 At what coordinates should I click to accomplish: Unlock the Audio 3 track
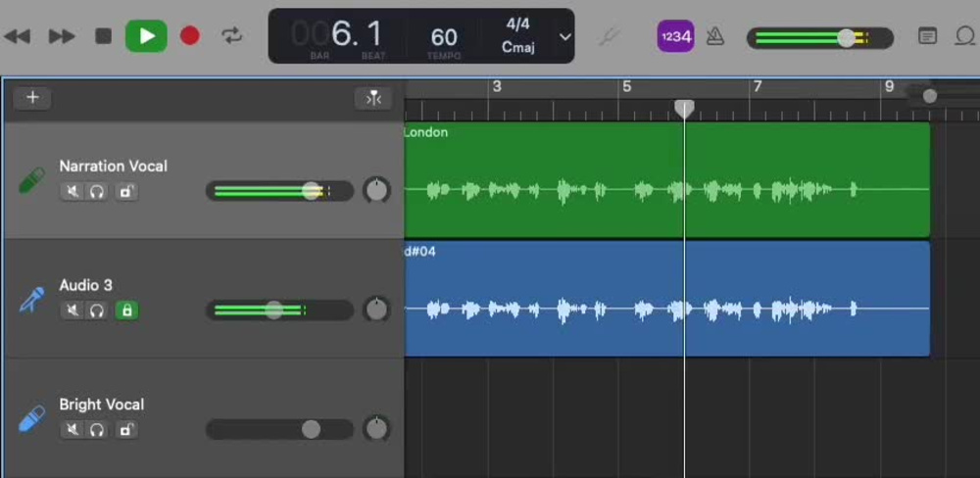point(126,310)
